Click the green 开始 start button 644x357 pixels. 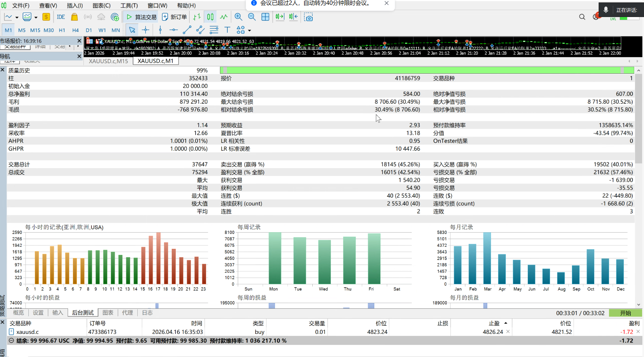coord(625,313)
